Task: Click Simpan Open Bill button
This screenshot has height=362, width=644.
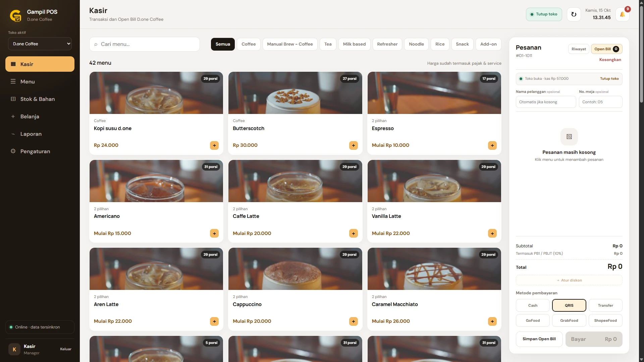Action: (539, 339)
